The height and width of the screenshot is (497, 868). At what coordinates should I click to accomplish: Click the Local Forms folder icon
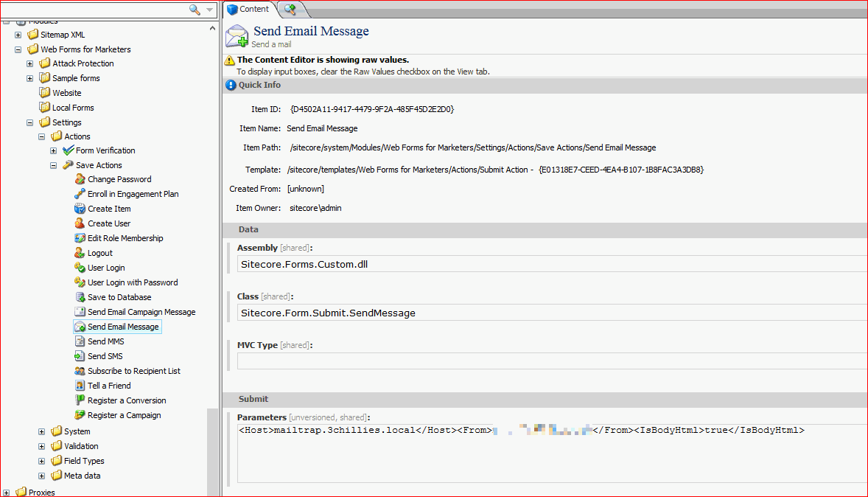tap(45, 107)
